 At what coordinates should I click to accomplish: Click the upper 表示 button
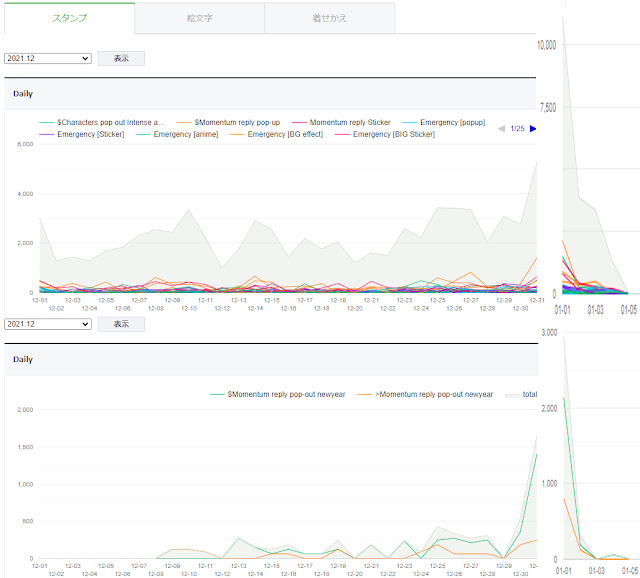point(121,58)
